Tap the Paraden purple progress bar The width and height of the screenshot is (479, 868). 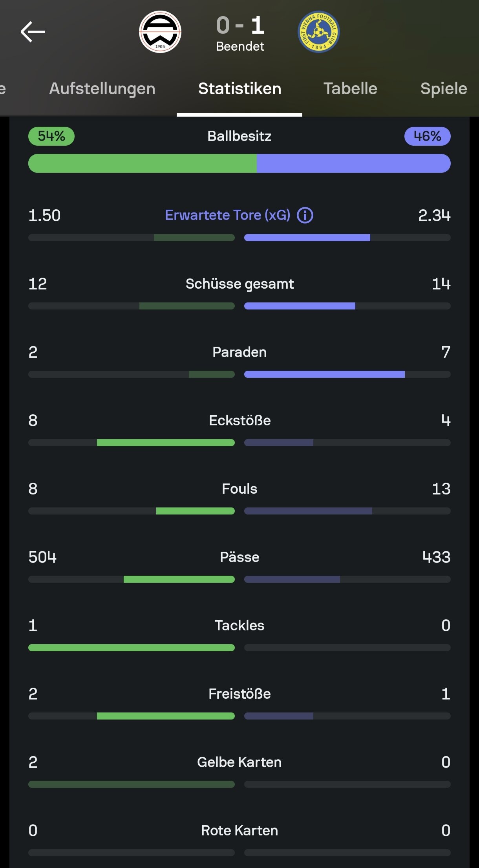tap(324, 374)
